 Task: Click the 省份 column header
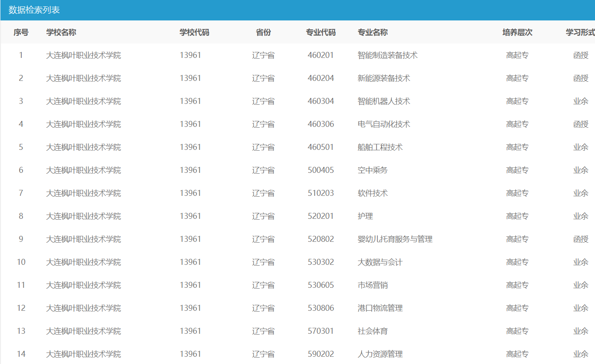click(263, 32)
